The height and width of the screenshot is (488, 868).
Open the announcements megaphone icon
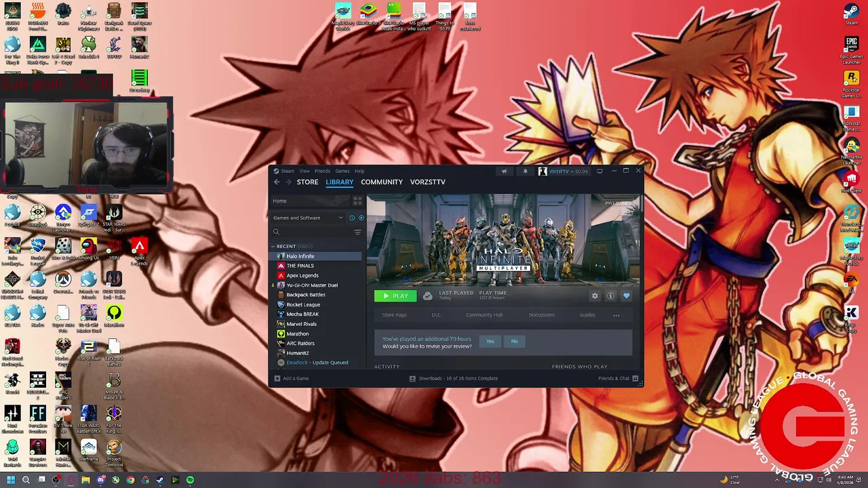point(504,171)
